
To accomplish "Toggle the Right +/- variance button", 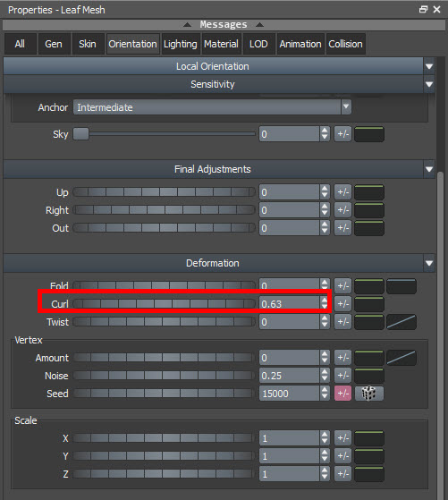I will click(x=342, y=210).
